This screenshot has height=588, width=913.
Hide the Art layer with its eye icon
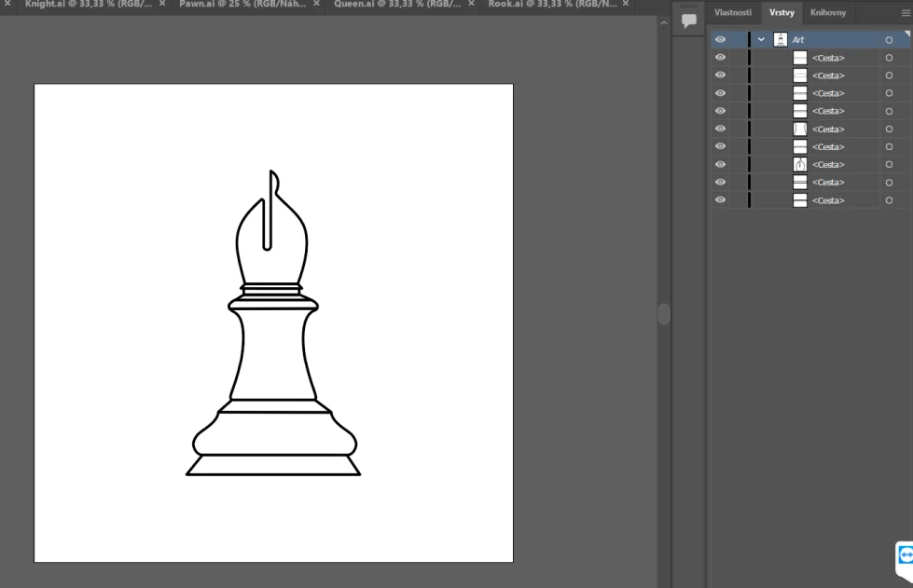(x=720, y=39)
